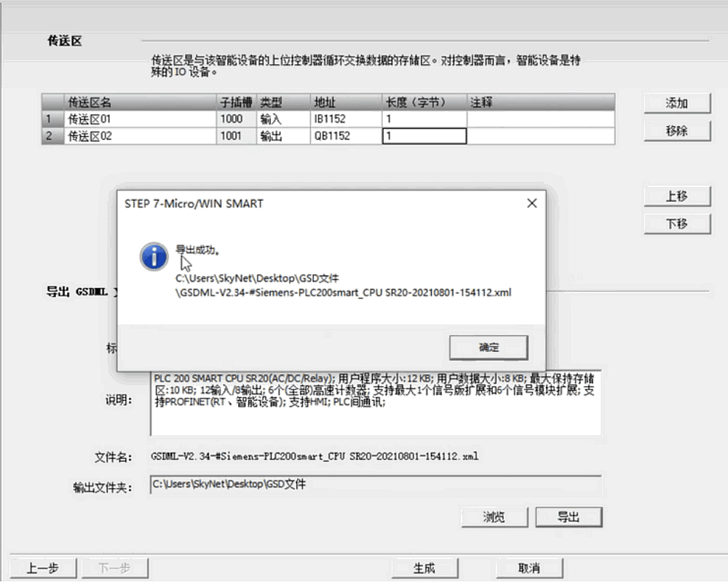Viewport: 728px width, 582px height.
Task: Go back using 上一步 button
Action: coord(42,568)
